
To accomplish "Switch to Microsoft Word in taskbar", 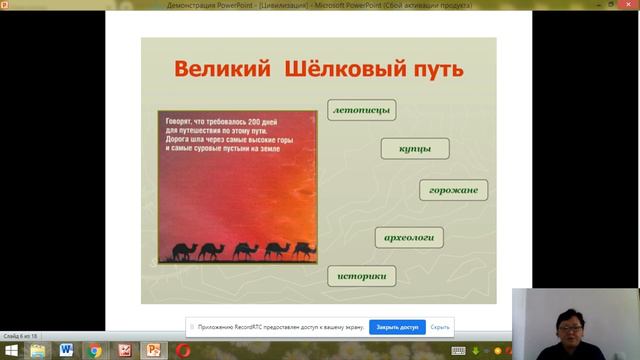I will [x=66, y=351].
